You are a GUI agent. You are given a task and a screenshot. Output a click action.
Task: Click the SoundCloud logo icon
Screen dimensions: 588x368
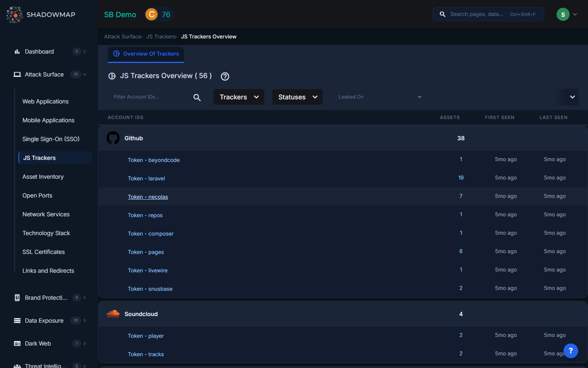tap(113, 314)
